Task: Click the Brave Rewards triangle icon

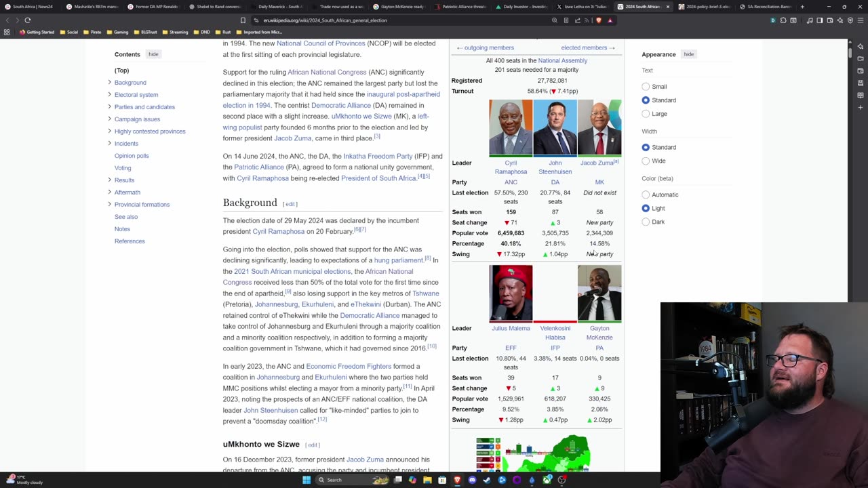Action: click(610, 20)
